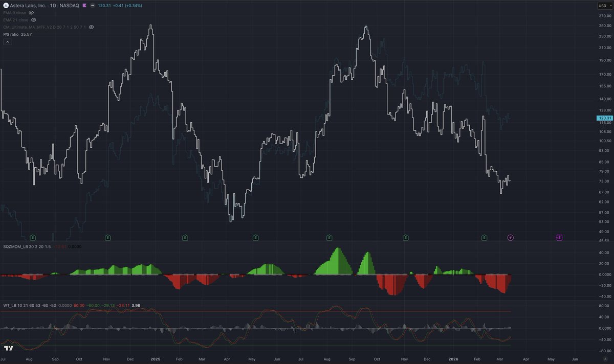Click the purple flag icon beside NASDAQ
Image resolution: width=614 pixels, height=364 pixels.
[84, 5]
